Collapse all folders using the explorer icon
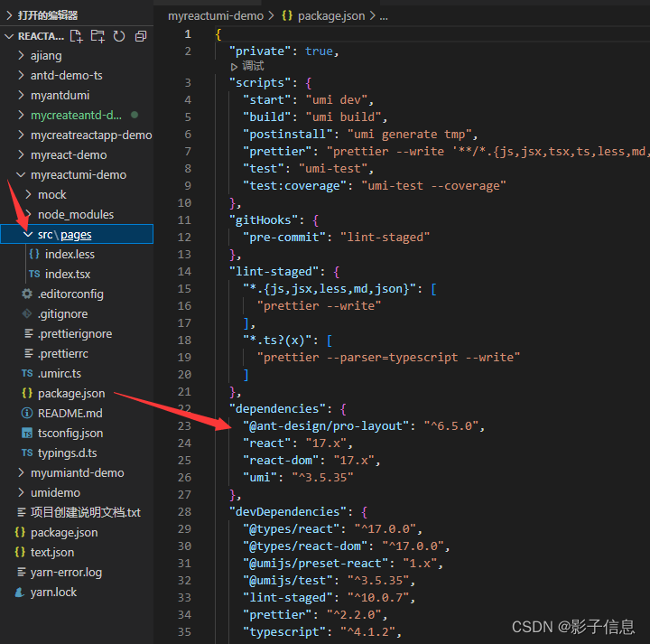 pyautogui.click(x=141, y=36)
